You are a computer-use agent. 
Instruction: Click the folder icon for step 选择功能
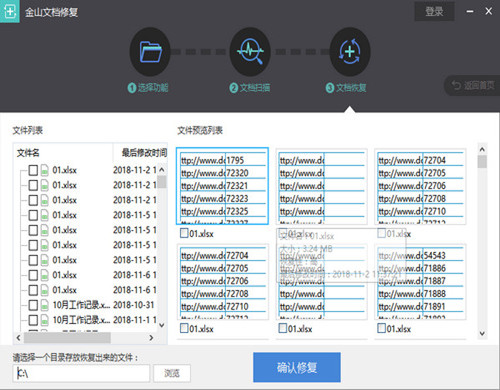point(150,52)
